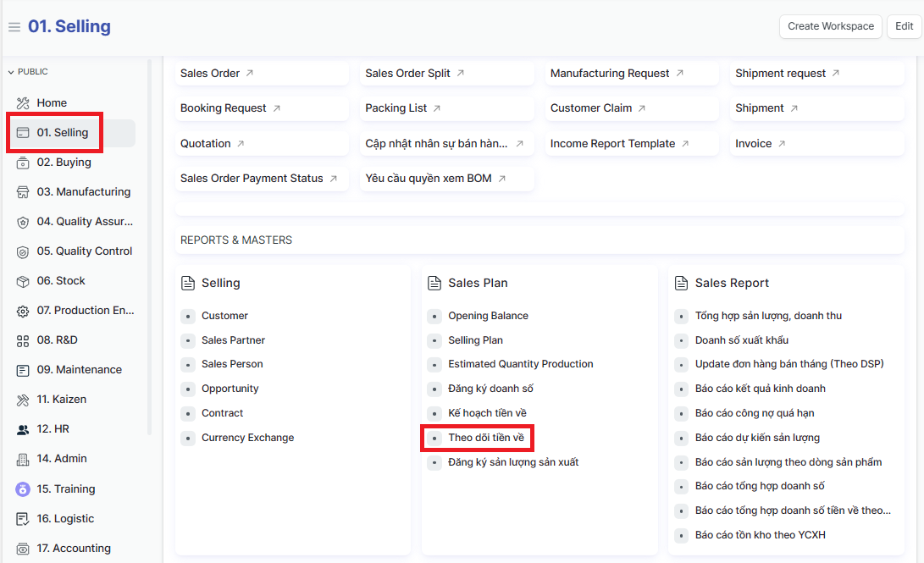Screen dimensions: 924x563
Task: Click the Home tools icon in sidebar
Action: [23, 103]
